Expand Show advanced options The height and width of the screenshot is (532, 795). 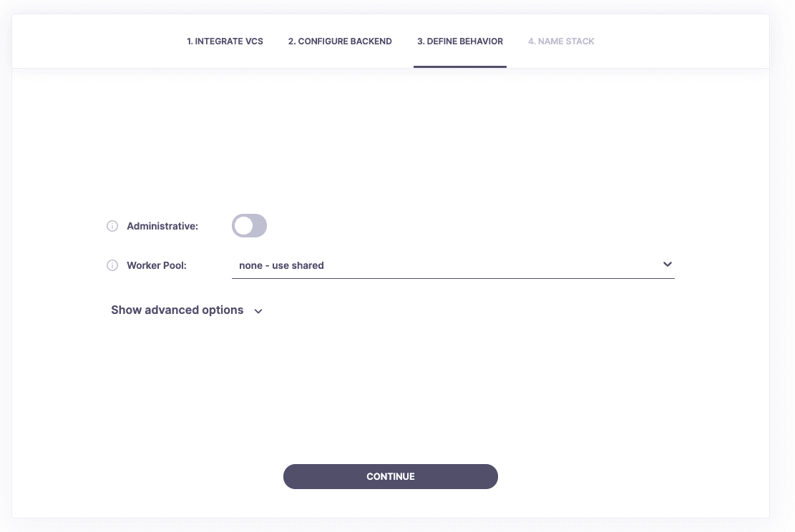pyautogui.click(x=187, y=310)
